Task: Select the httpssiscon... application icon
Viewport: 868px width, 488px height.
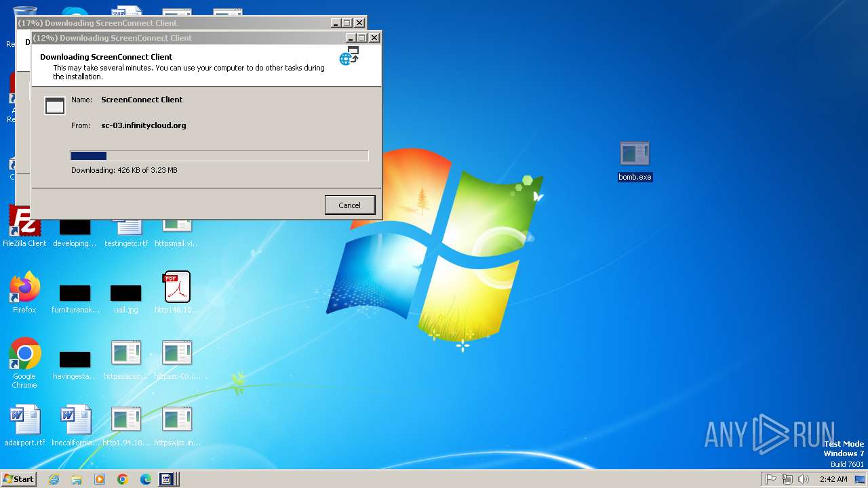Action: pos(126,359)
